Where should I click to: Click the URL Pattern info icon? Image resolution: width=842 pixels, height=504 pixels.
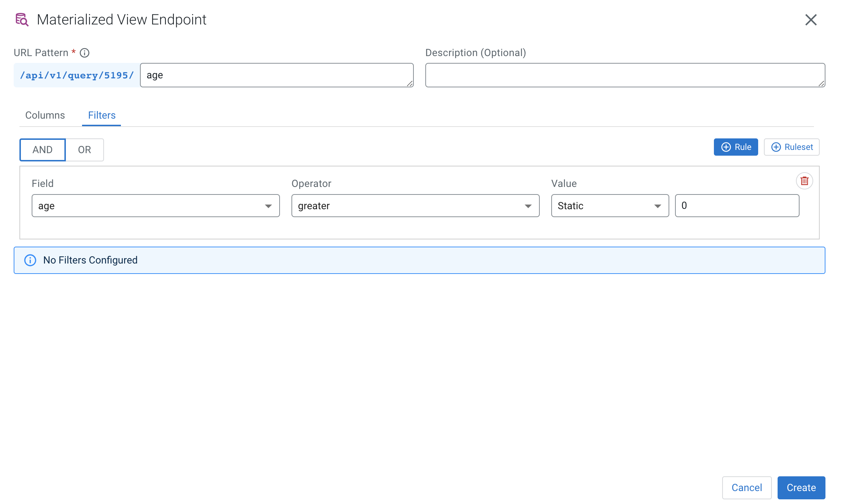point(85,53)
